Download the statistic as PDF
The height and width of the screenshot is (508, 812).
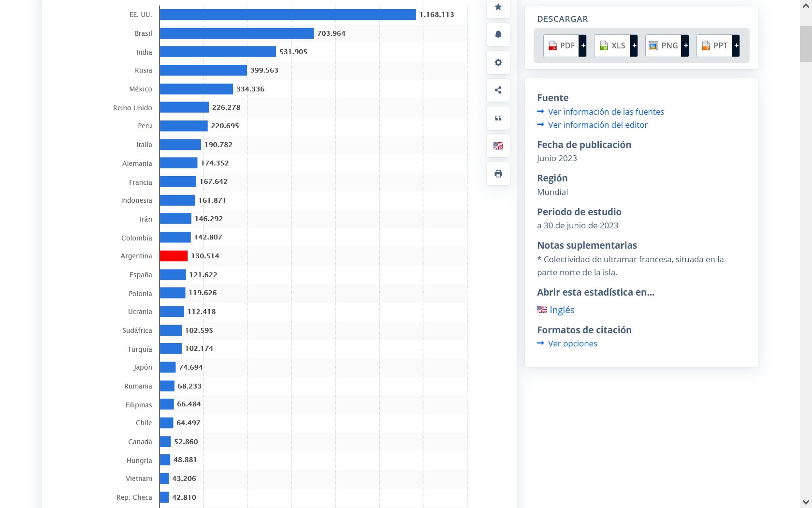[562, 45]
